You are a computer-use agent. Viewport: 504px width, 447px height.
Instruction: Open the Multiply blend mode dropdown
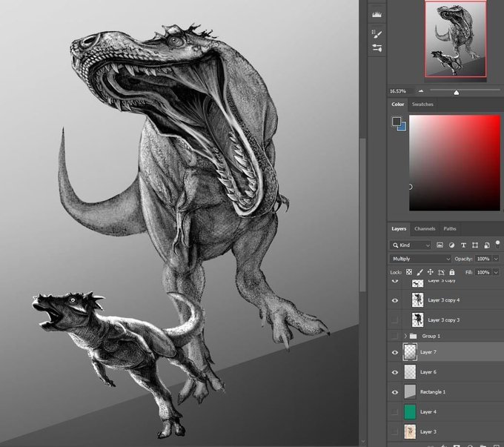(421, 259)
